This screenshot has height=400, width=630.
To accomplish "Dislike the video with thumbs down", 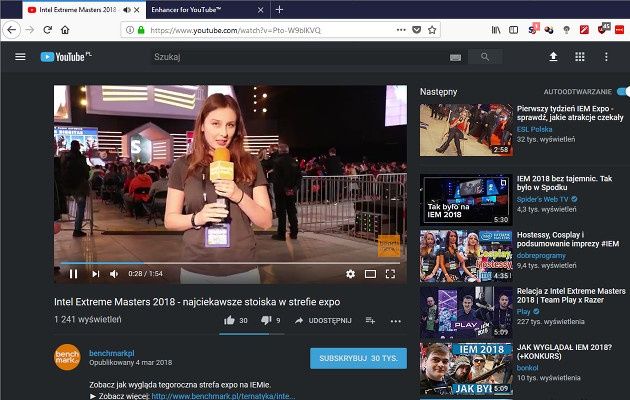I will click(266, 320).
